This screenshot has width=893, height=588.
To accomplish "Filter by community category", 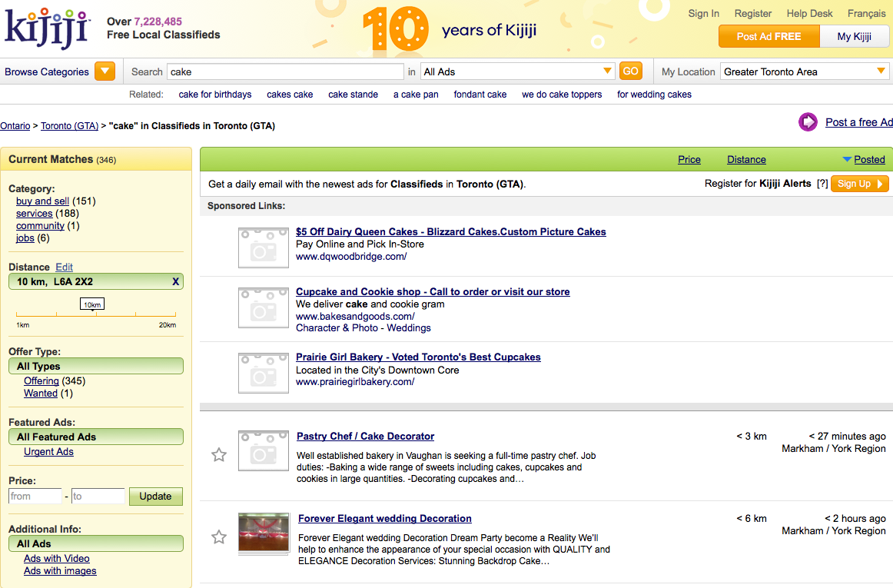I will (40, 226).
